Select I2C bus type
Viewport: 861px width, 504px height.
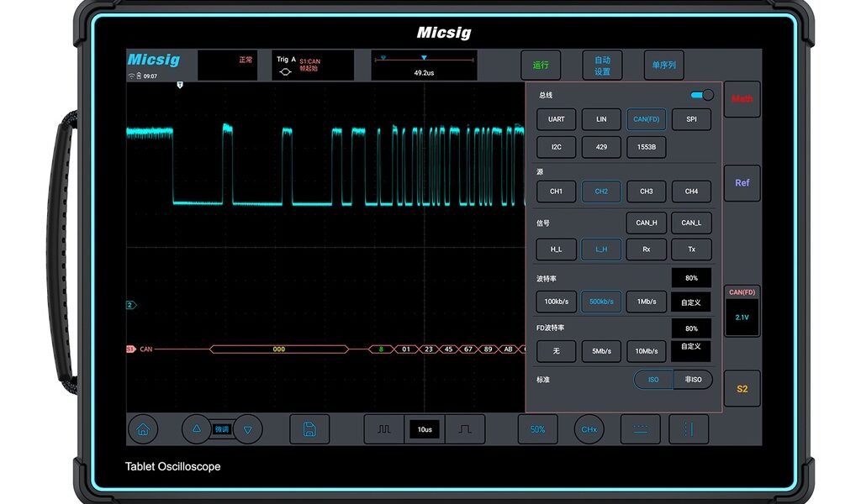(x=557, y=147)
